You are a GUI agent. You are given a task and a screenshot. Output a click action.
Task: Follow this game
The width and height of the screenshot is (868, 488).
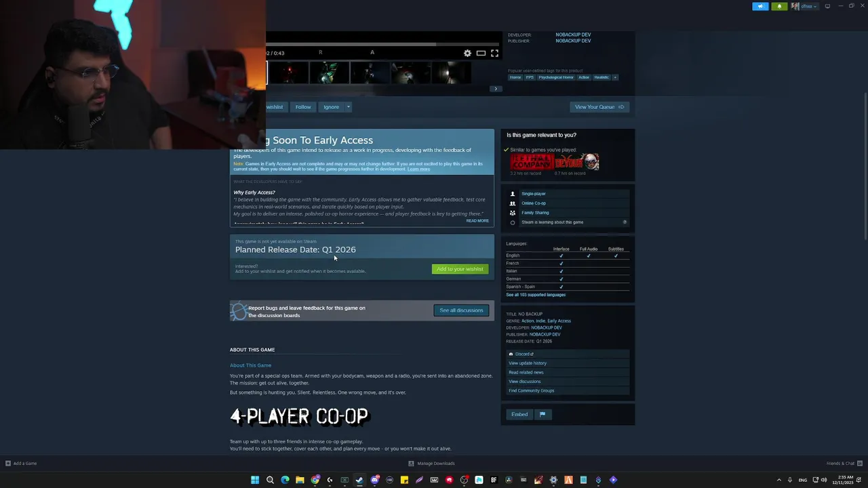[x=303, y=106]
